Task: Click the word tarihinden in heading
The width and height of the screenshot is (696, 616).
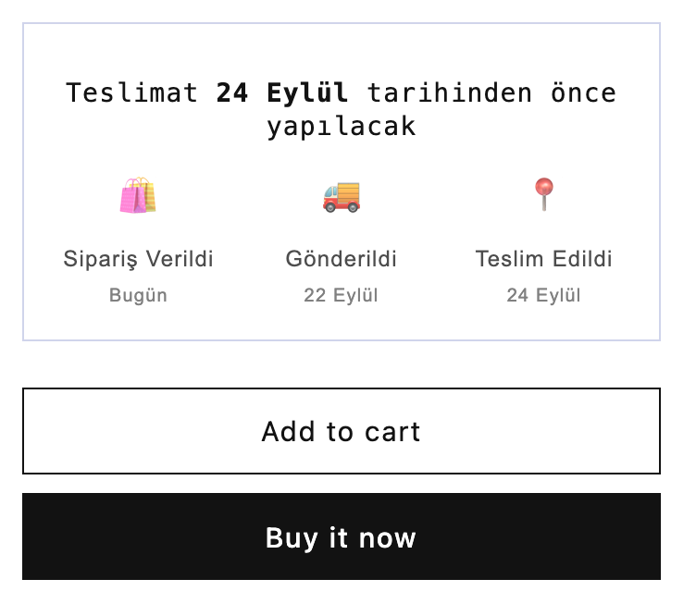Action: (x=450, y=93)
